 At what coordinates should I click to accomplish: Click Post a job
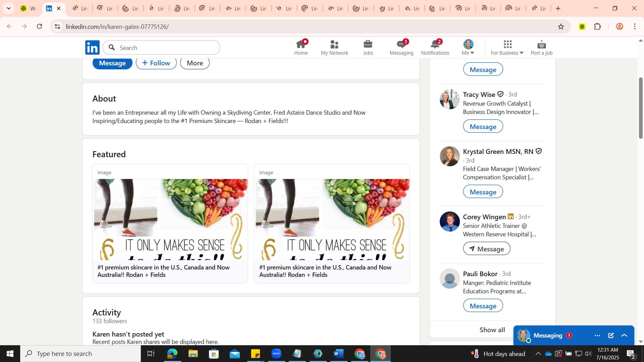coord(541,47)
